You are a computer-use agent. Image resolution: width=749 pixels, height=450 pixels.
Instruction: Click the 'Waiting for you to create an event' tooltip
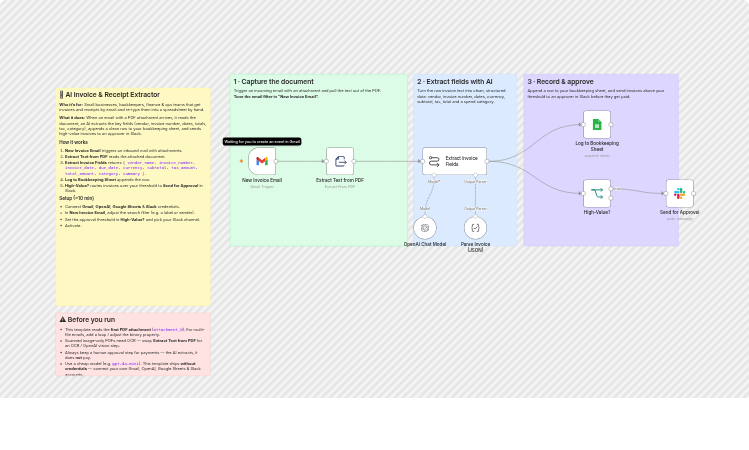[262, 141]
